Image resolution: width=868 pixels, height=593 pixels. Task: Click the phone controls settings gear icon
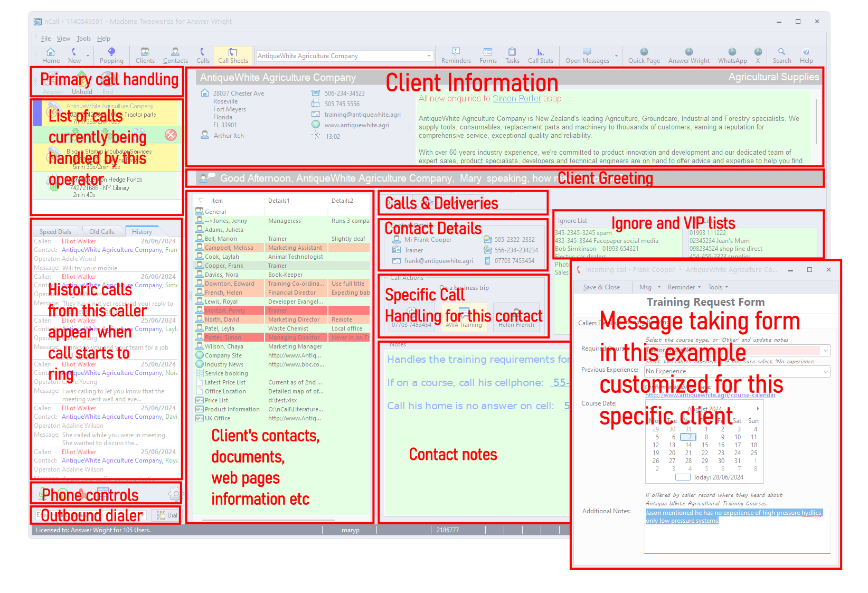click(175, 494)
